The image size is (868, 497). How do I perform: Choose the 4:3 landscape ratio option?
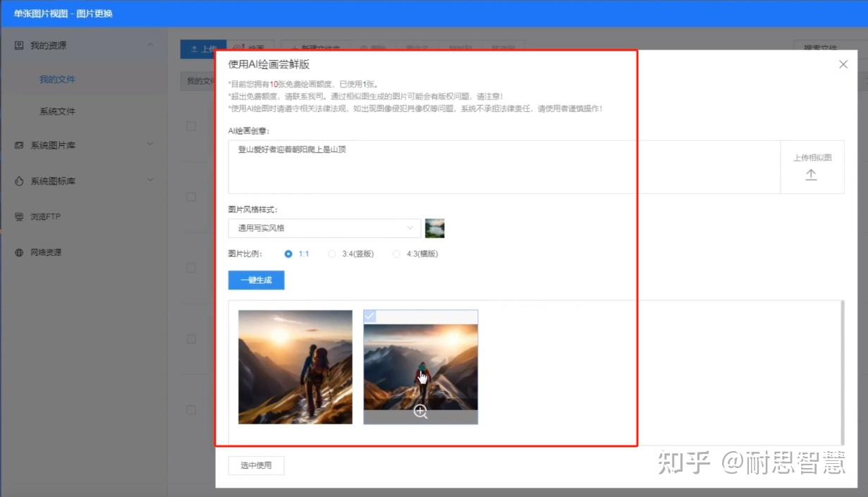pos(396,254)
